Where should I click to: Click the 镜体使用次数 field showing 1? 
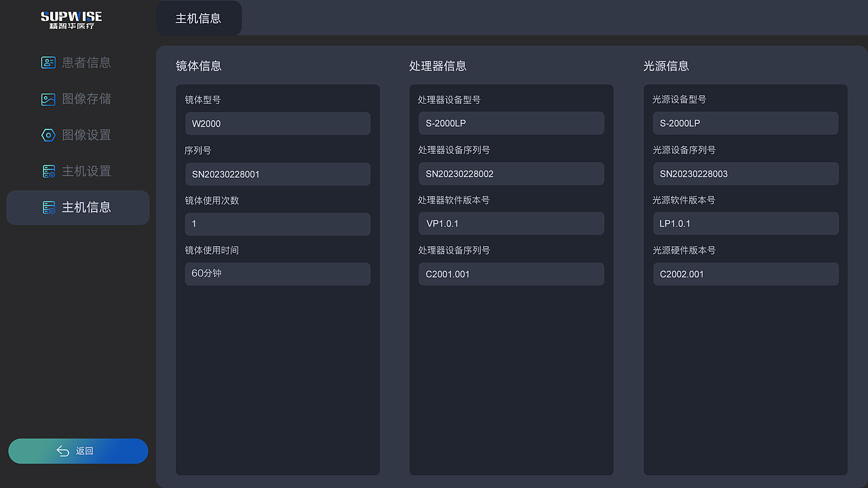pos(277,224)
